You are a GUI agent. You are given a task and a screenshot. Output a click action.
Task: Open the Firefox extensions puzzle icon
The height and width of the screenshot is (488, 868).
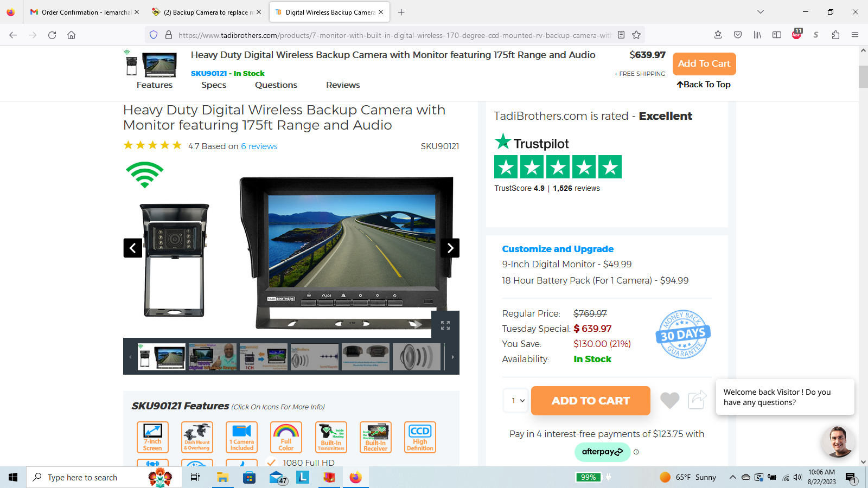pos(835,35)
